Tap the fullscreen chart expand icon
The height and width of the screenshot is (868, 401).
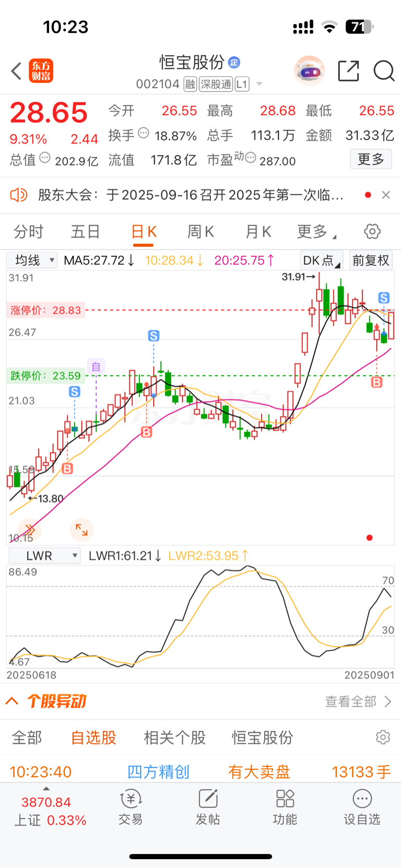tap(81, 529)
